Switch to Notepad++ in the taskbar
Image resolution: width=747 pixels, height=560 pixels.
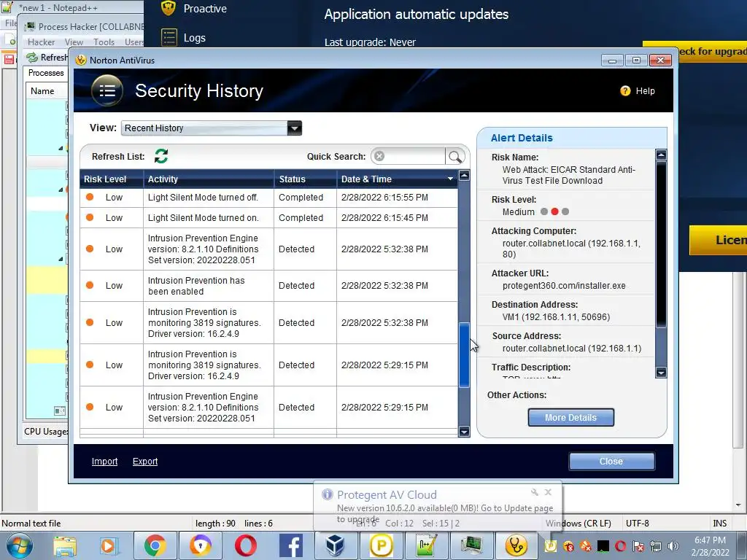[x=426, y=545]
